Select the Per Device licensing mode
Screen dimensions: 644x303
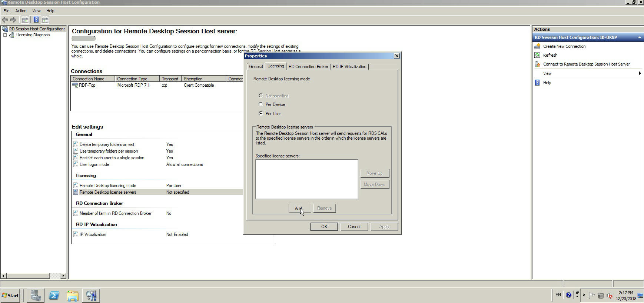261,104
